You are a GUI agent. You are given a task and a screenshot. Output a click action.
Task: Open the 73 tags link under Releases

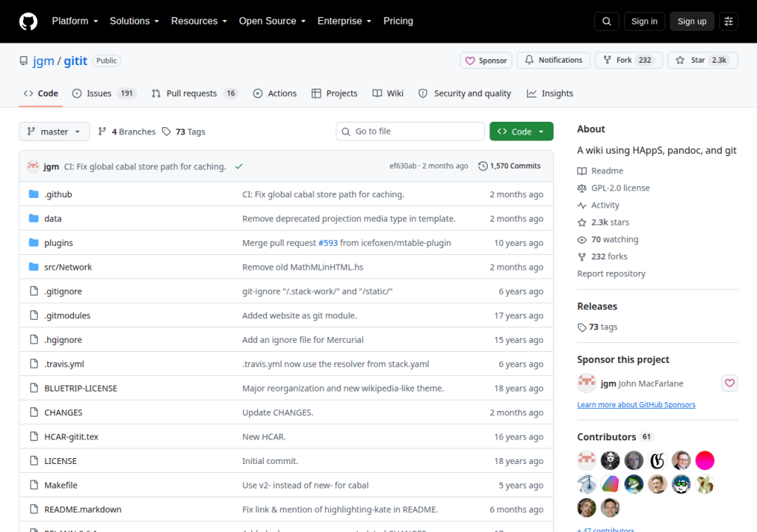click(x=597, y=327)
